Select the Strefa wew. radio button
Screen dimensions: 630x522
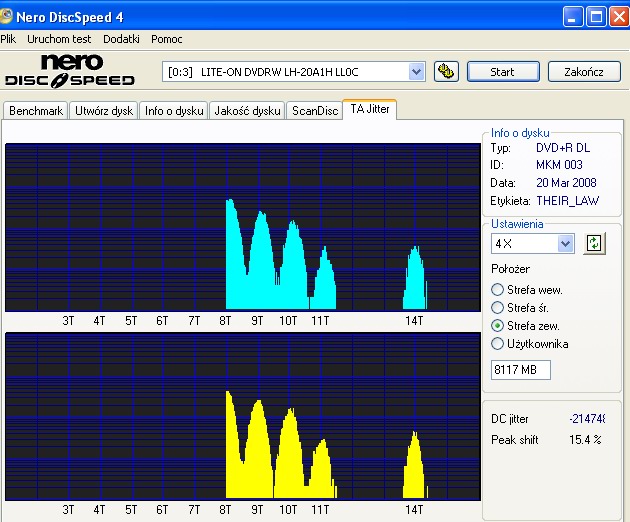pos(497,290)
